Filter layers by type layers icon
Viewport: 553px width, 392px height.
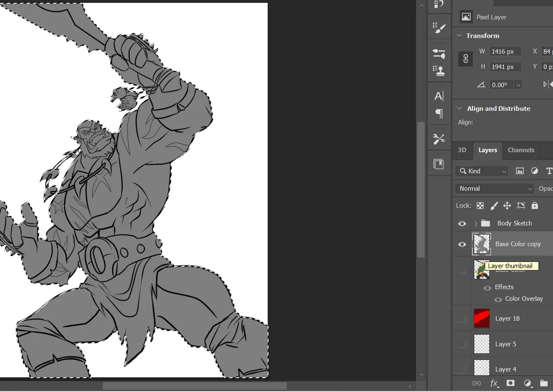(549, 171)
